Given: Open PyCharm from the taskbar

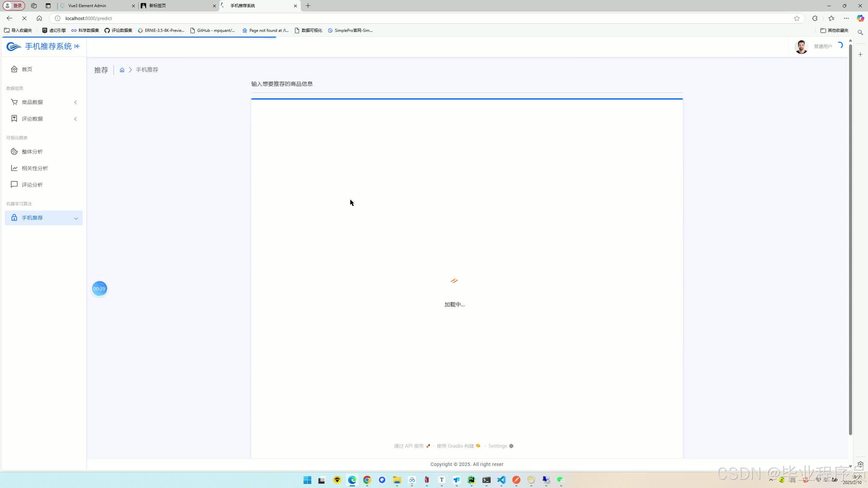Looking at the screenshot, I should (472, 480).
